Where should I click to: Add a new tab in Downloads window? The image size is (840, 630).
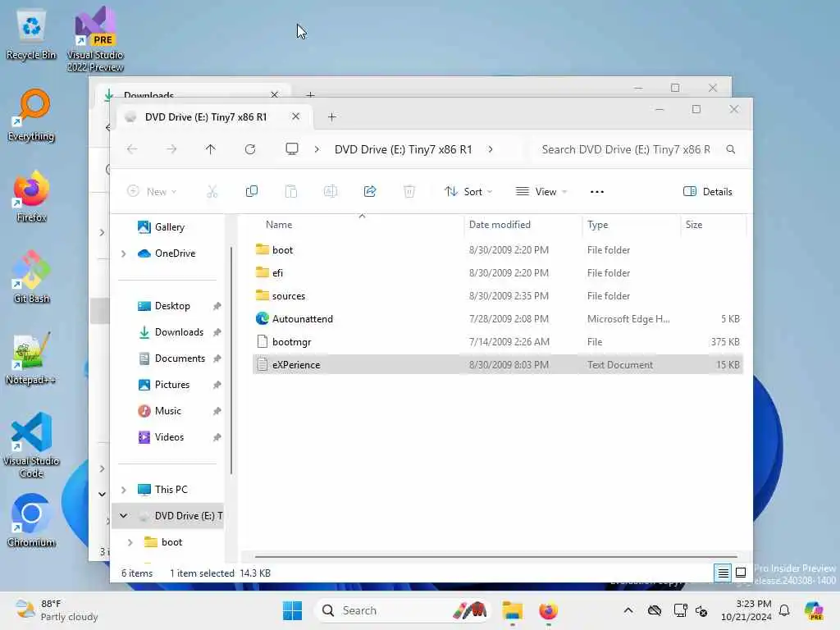pyautogui.click(x=310, y=95)
